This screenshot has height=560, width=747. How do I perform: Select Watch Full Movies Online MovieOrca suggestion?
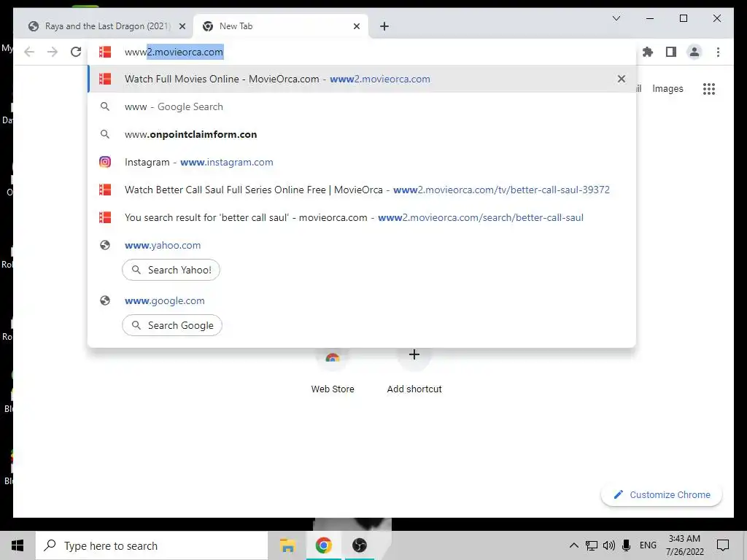(x=362, y=79)
